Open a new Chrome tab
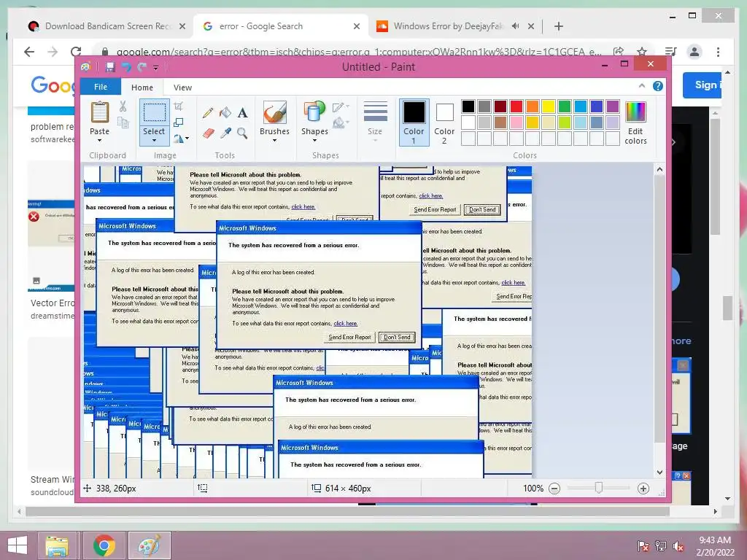Screen dimensions: 747x560 (x=559, y=26)
